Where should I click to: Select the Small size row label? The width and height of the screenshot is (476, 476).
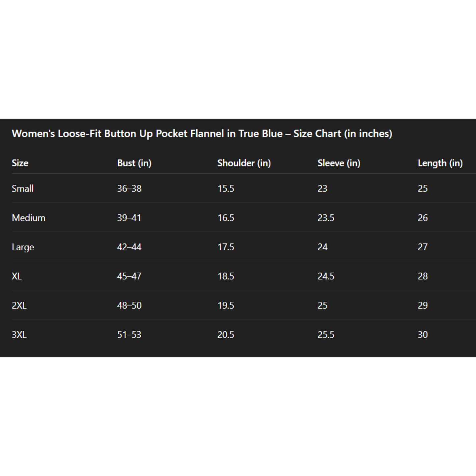[23, 188]
